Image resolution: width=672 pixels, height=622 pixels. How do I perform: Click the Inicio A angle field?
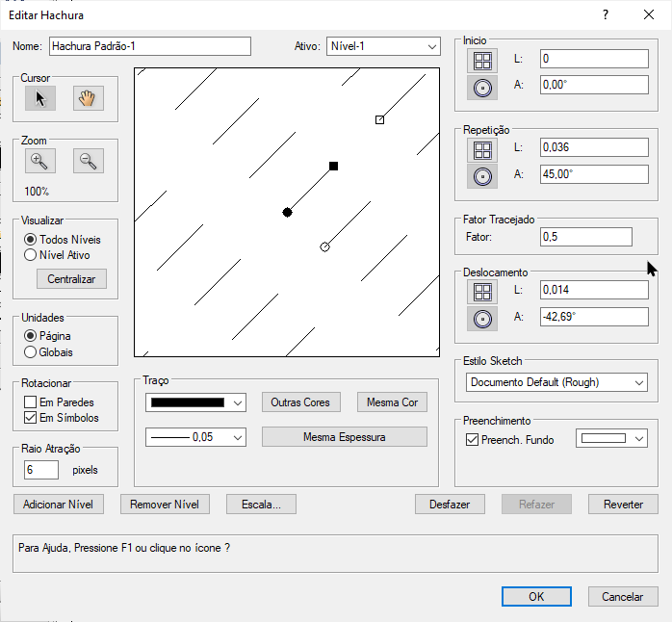[x=594, y=85]
